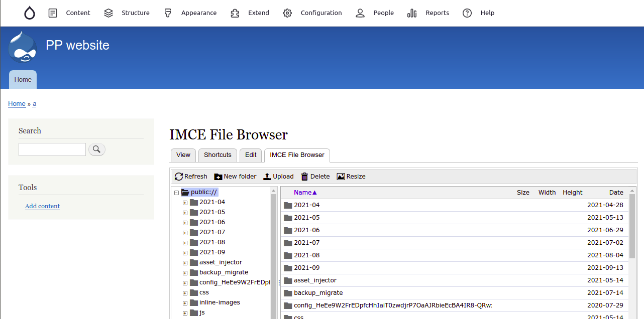Viewport: 644px width, 319px height.
Task: Collapse the public:// root folder
Action: coord(176,192)
